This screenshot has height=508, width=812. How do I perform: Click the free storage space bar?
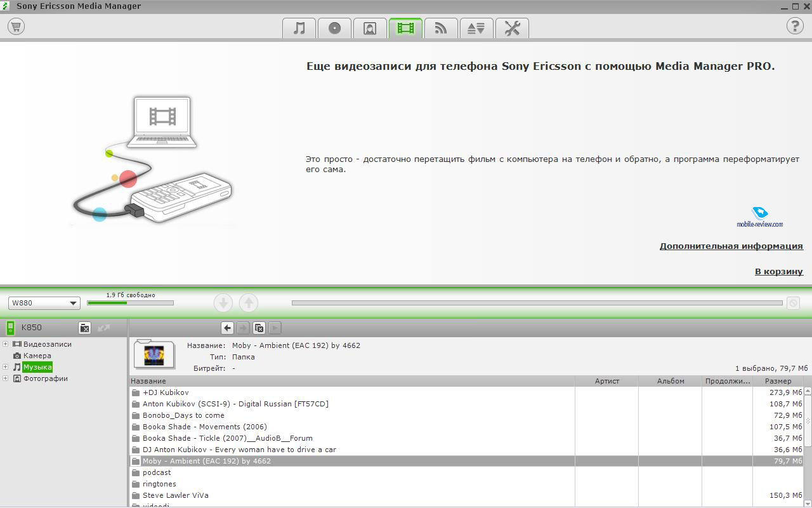[x=130, y=303]
